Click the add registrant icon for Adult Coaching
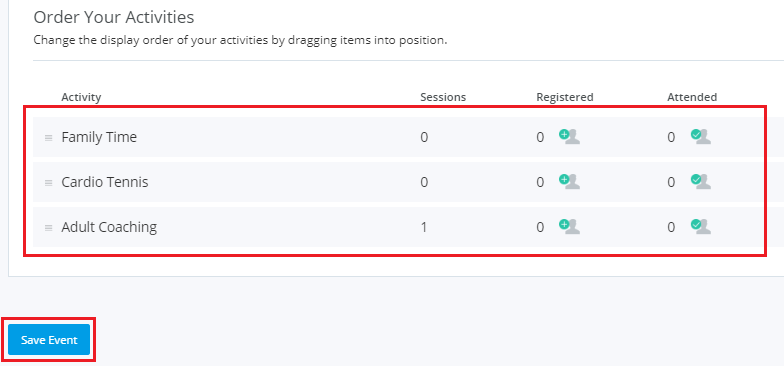The height and width of the screenshot is (366, 784). (570, 226)
